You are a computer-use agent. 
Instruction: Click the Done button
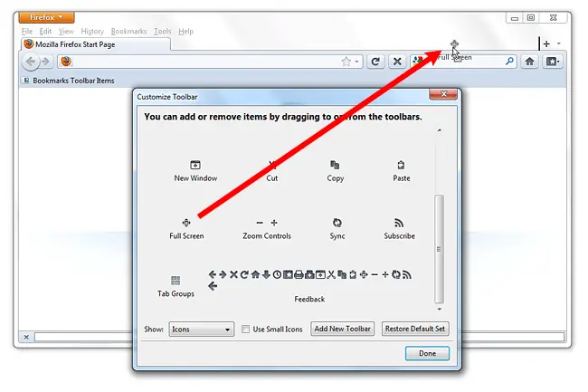click(427, 353)
